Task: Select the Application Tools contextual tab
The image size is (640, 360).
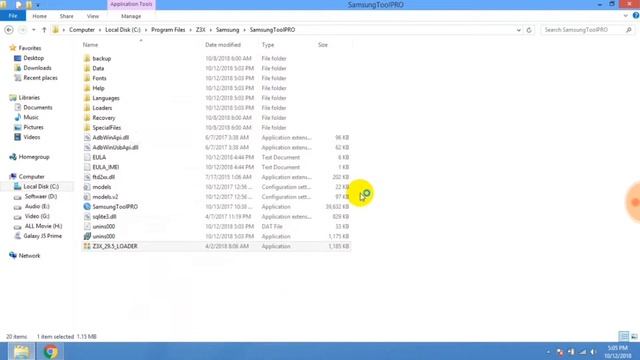Action: (131, 4)
